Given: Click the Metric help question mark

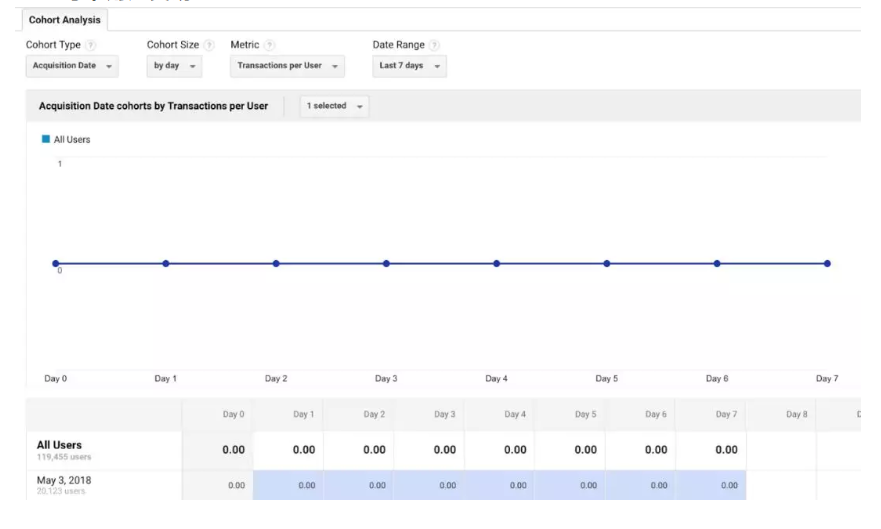Looking at the screenshot, I should pos(270,45).
